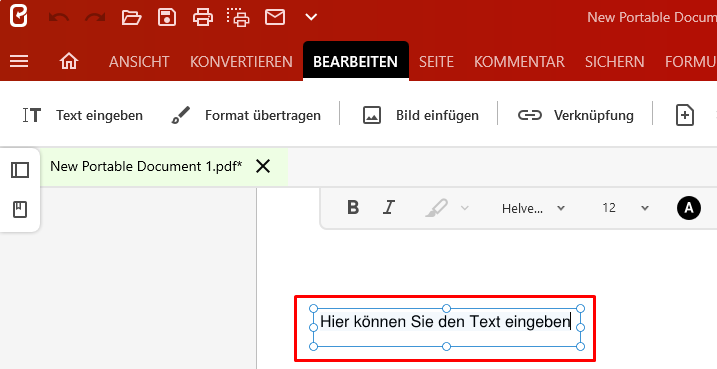
Task: Open the SEITE tab
Action: point(436,62)
